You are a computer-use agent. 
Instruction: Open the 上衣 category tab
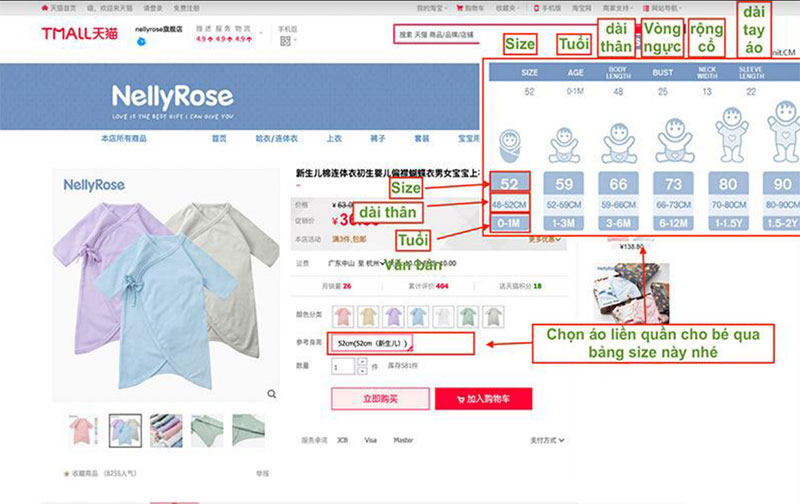[334, 138]
